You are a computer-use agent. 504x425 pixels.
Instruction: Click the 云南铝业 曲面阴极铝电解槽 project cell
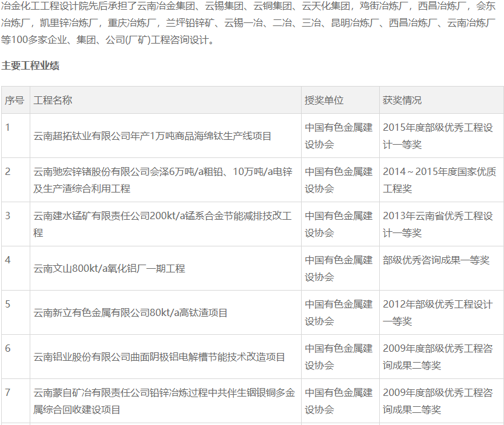159,357
